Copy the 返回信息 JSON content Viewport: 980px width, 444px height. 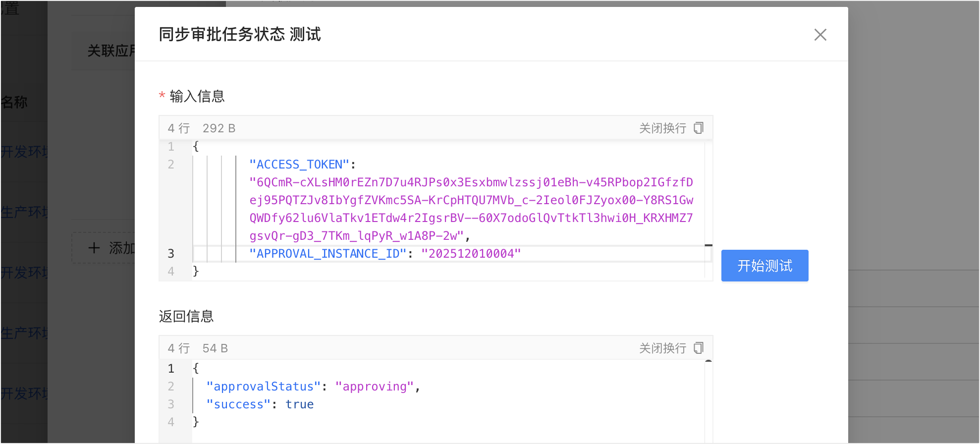pyautogui.click(x=699, y=348)
